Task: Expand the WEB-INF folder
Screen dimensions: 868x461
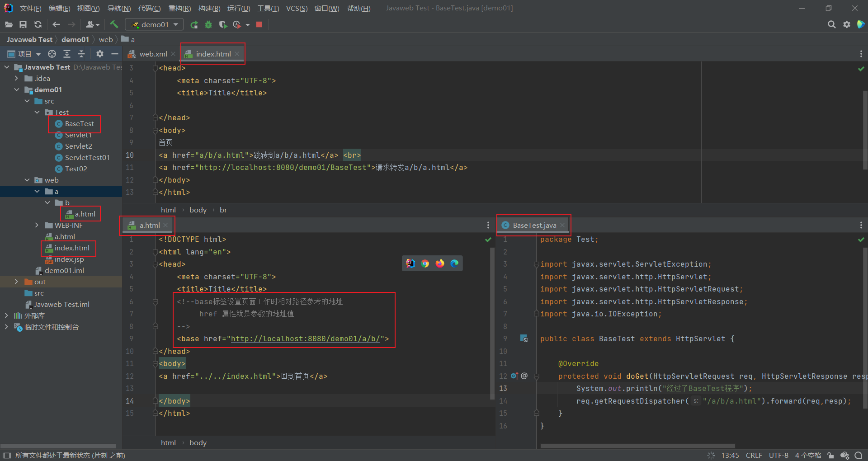Action: click(x=37, y=225)
